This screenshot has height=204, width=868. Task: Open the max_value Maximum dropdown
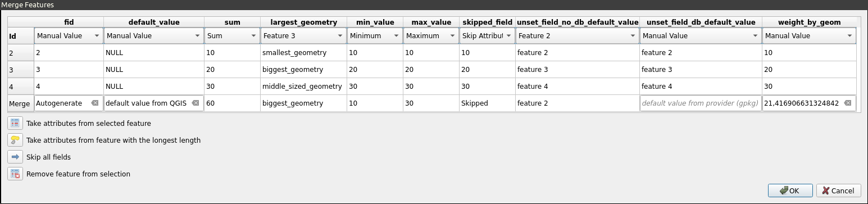click(x=431, y=36)
